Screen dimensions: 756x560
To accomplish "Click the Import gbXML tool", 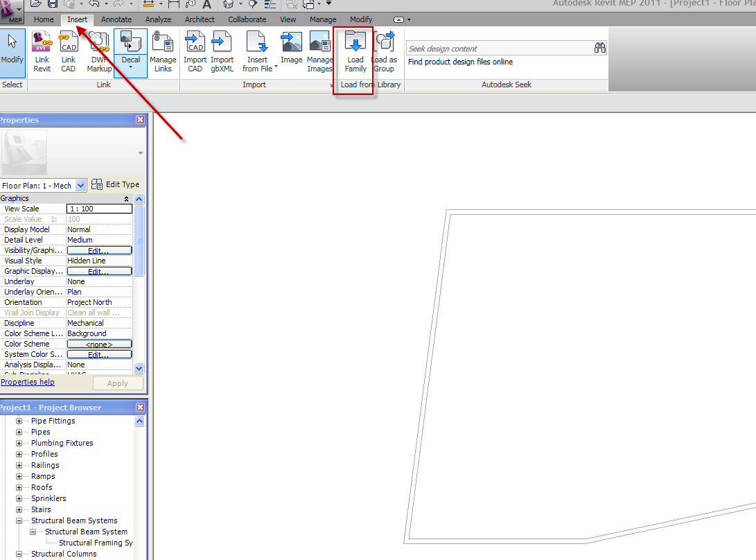I will [222, 51].
